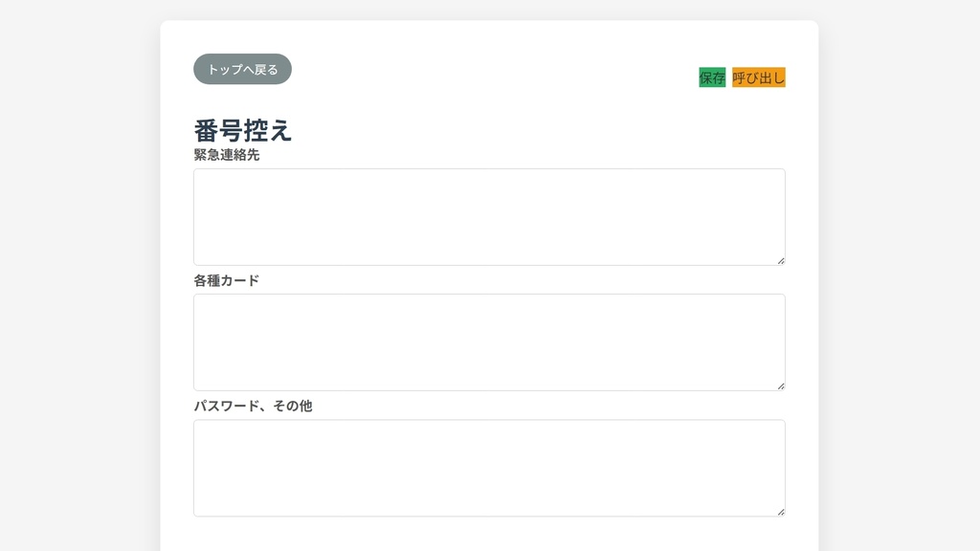Screen dimensions: 980x551
Task: Load saved data with 呼び出し
Action: (757, 77)
